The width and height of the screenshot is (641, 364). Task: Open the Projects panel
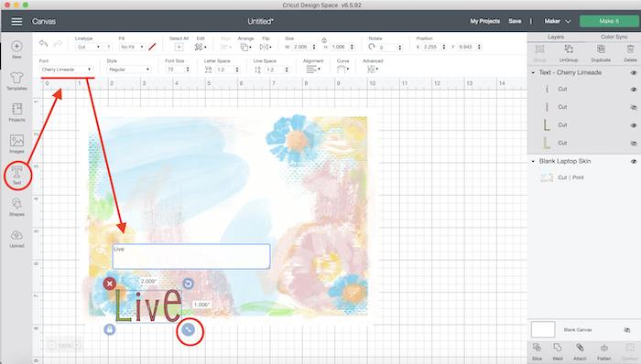16,112
